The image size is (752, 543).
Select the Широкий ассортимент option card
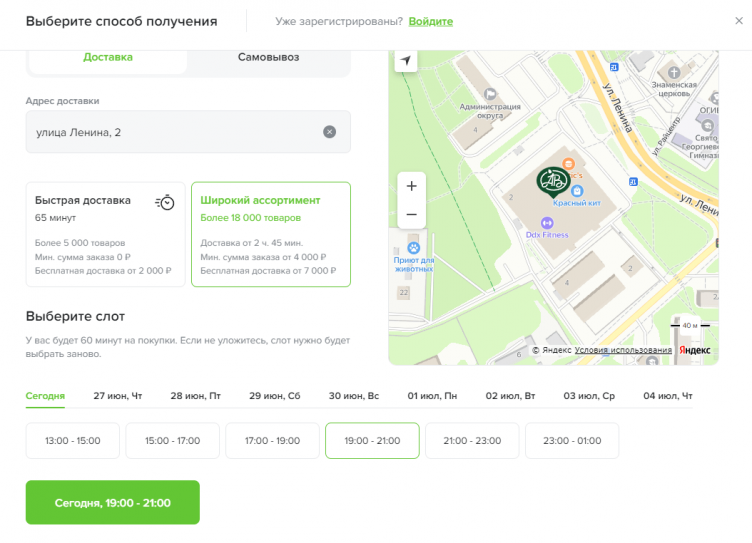pyautogui.click(x=270, y=234)
